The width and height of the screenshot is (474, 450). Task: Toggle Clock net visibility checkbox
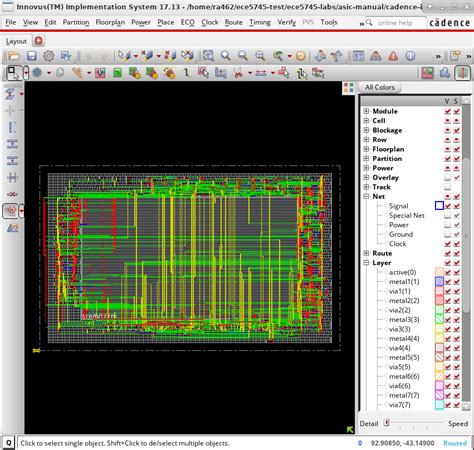448,244
